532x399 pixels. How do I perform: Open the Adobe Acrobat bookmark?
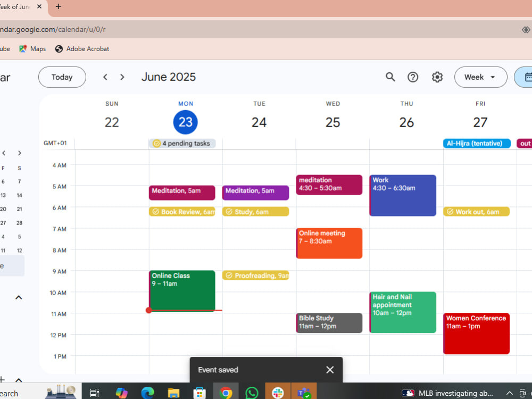click(82, 49)
